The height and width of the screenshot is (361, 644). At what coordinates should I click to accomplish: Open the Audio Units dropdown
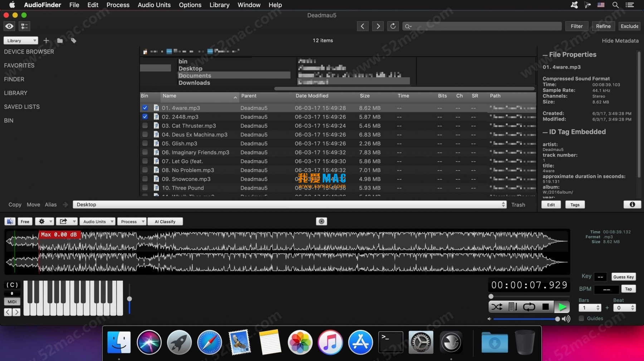click(97, 221)
